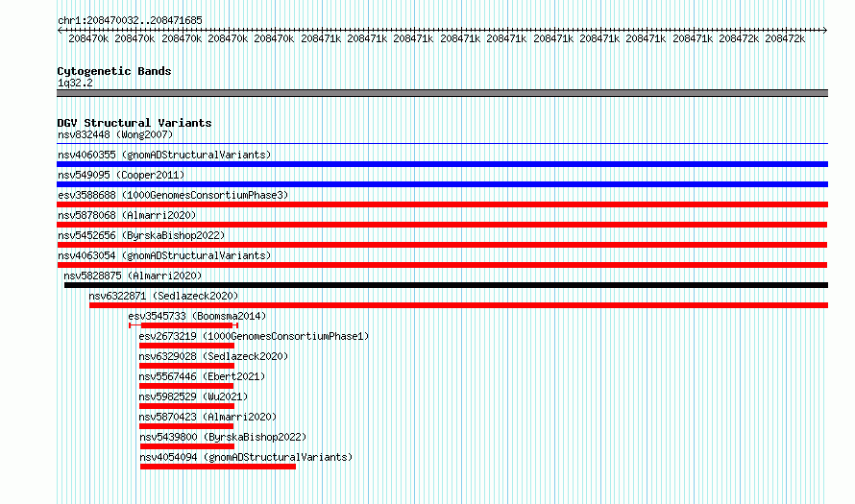Open the nsv5878068 (Almarri2020) label
855x504 pixels.
click(127, 215)
